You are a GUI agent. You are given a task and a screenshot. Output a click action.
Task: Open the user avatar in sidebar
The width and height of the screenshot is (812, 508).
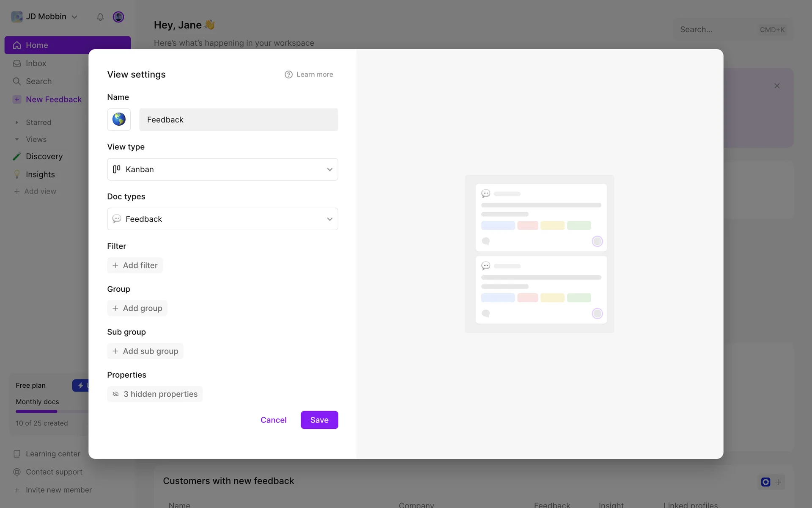coord(118,17)
